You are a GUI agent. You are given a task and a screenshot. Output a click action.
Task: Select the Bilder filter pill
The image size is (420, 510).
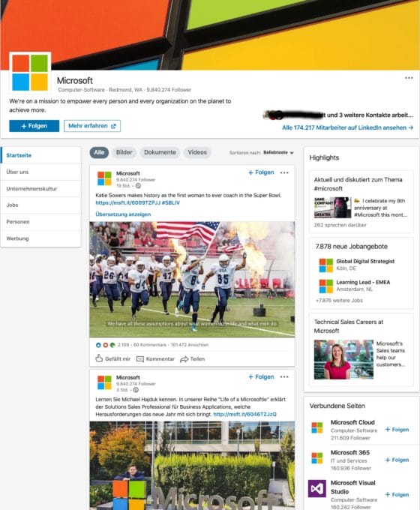tap(124, 152)
